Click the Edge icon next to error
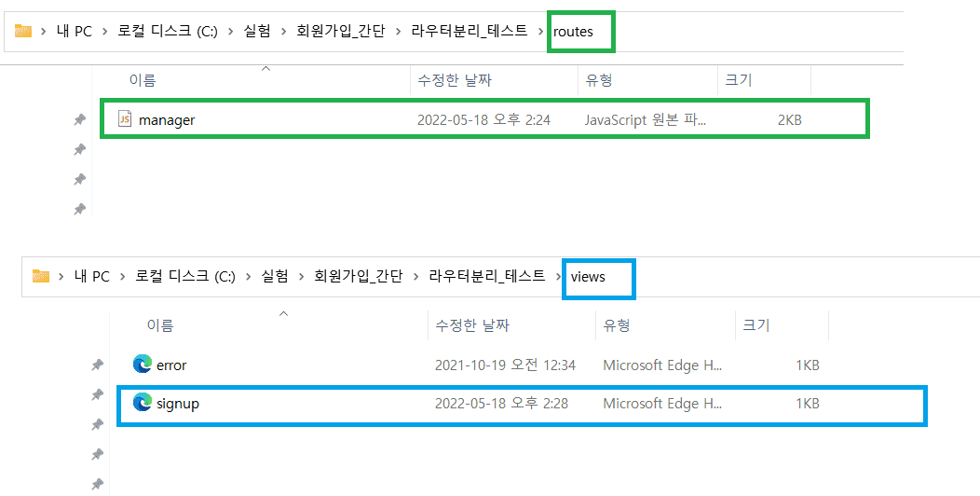The height and width of the screenshot is (496, 980). click(x=143, y=365)
